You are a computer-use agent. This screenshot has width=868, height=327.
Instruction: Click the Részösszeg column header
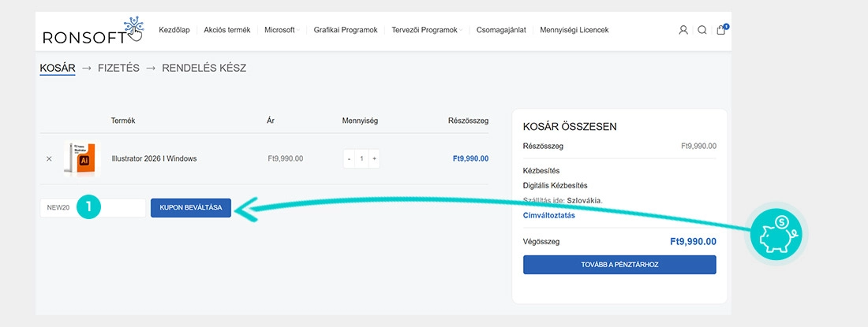[x=468, y=121]
